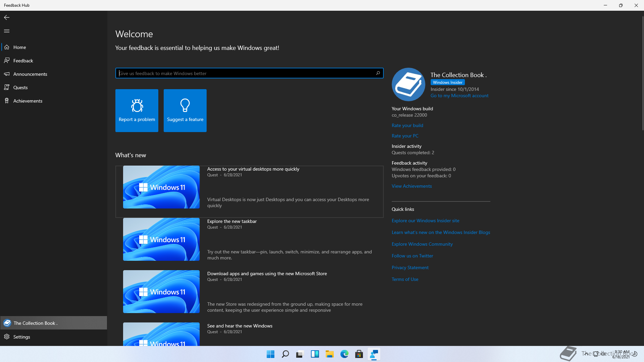Open The Collection Book account in sidebar

(x=54, y=323)
